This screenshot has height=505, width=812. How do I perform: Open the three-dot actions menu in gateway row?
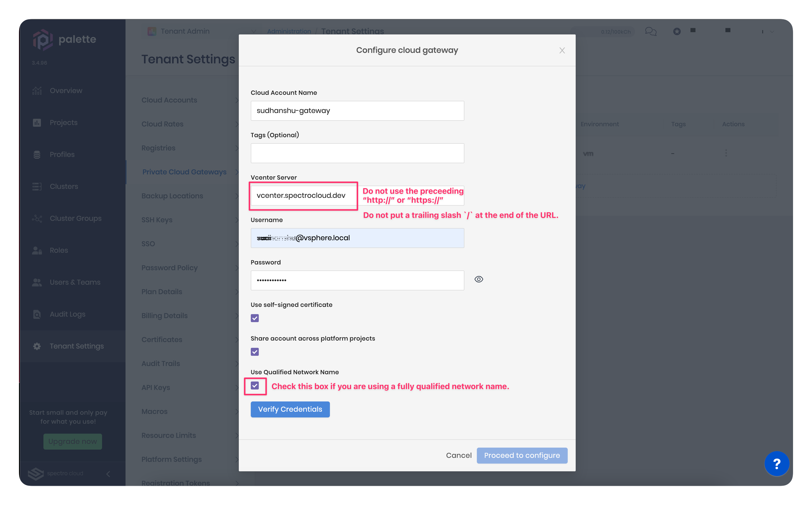tap(726, 153)
